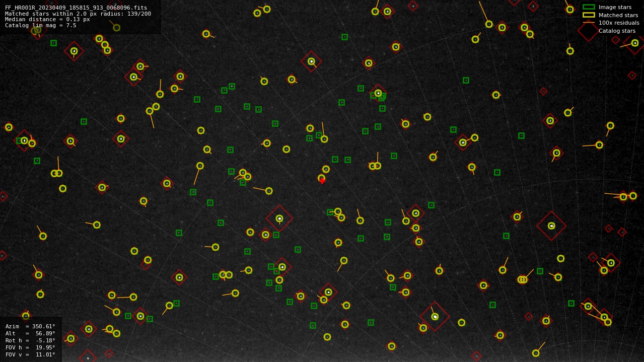Click the 'FOV h = 19.95°' value
This screenshot has width=644, height=362.
30,347
